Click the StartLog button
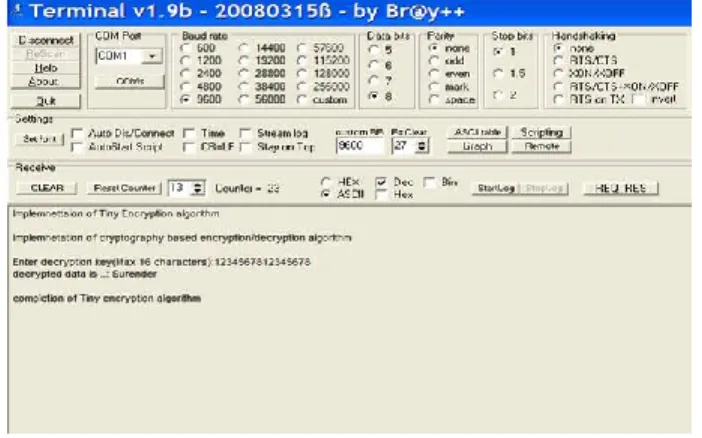The width and height of the screenshot is (702, 438). point(496,189)
